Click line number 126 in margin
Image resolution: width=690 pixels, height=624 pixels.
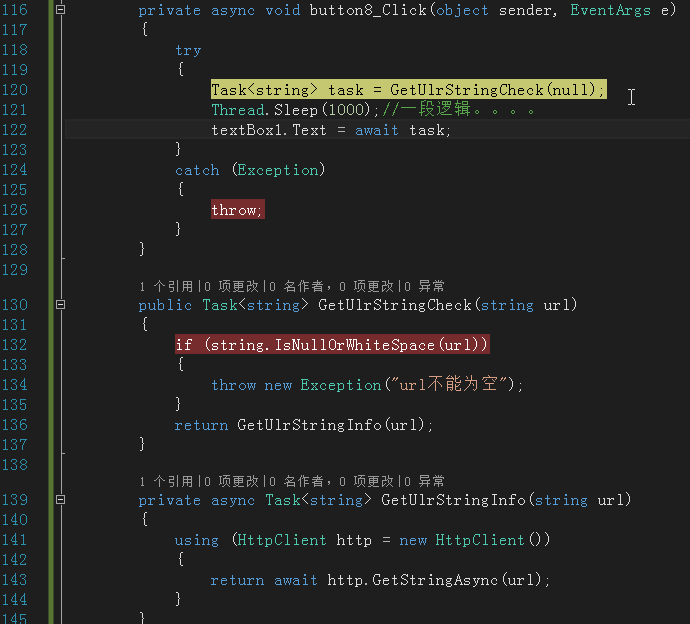pyautogui.click(x=15, y=210)
